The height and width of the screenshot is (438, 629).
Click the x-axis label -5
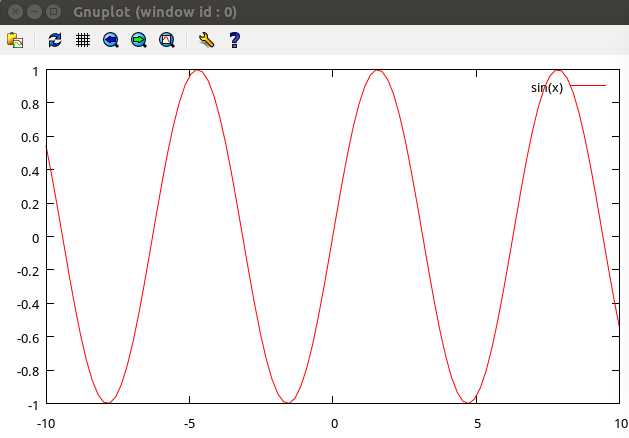click(x=189, y=424)
